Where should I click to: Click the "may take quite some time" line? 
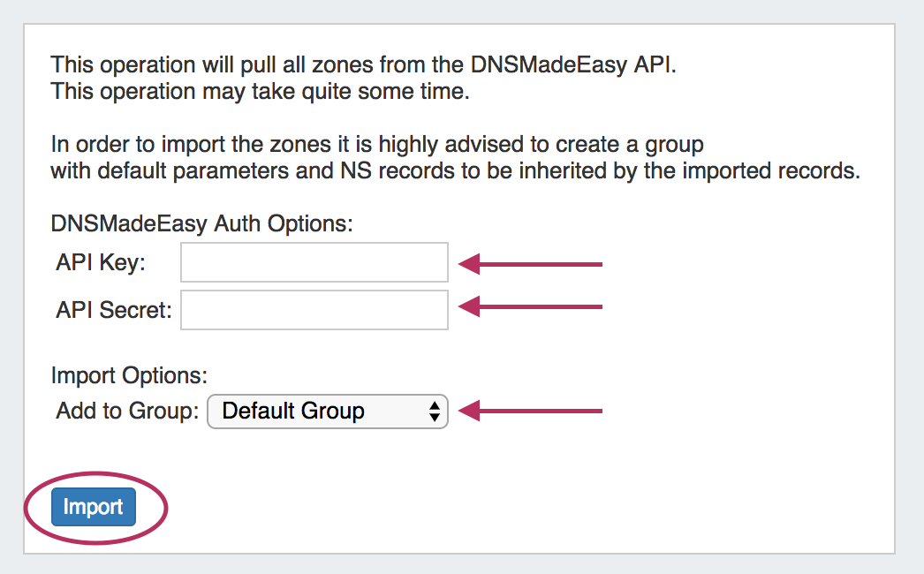point(260,90)
